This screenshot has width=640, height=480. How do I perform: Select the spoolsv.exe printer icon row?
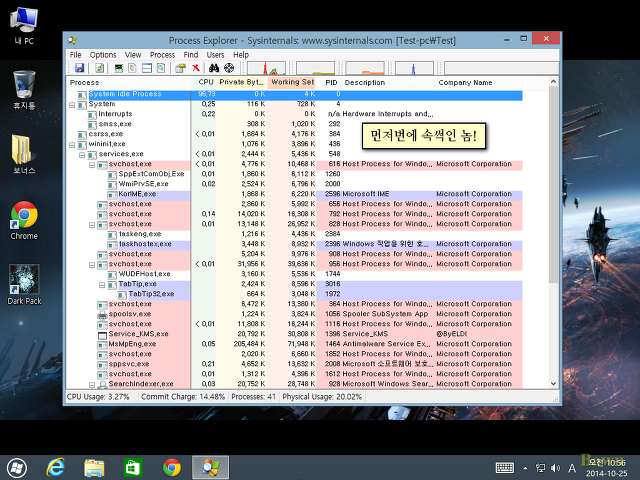[x=294, y=314]
